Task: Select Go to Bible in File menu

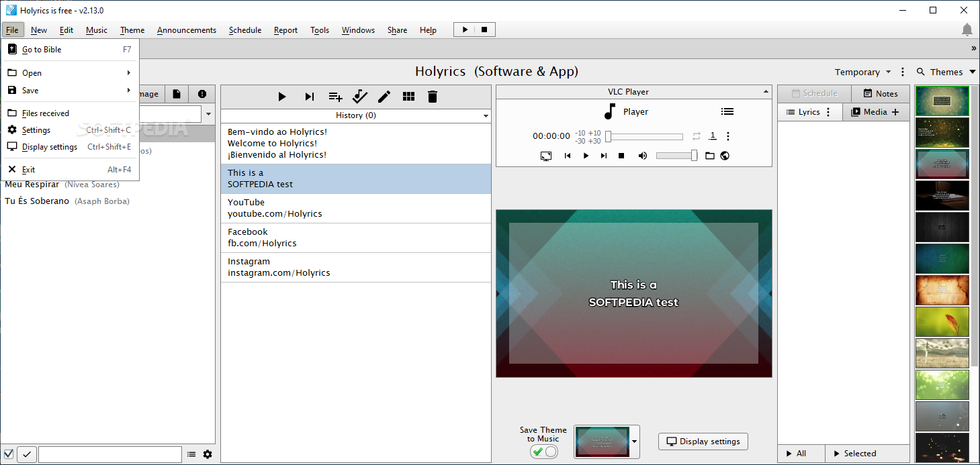Action: [70, 50]
